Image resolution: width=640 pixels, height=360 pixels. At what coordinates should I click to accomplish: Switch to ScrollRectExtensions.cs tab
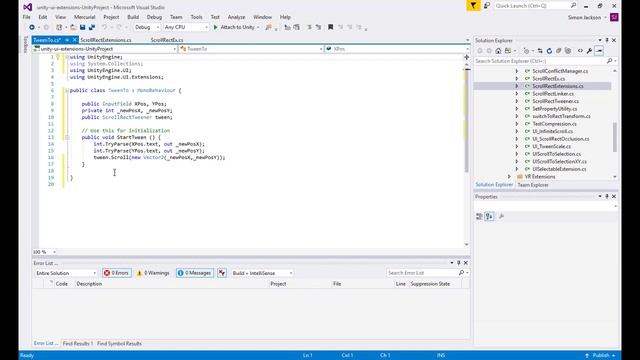point(106,40)
